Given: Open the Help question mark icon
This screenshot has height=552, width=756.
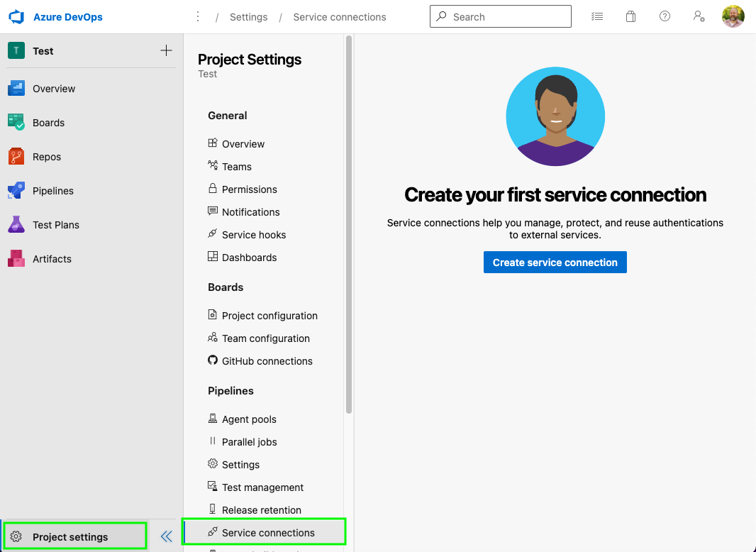Looking at the screenshot, I should point(665,16).
